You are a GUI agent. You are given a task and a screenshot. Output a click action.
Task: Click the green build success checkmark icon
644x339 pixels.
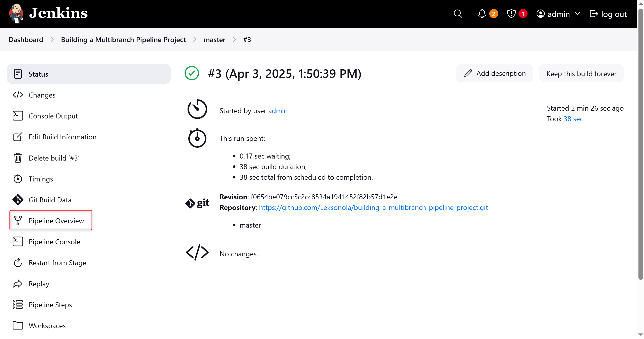192,73
